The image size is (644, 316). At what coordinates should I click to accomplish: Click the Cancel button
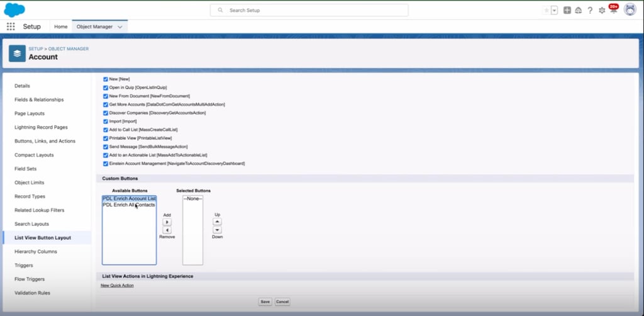[x=282, y=302]
